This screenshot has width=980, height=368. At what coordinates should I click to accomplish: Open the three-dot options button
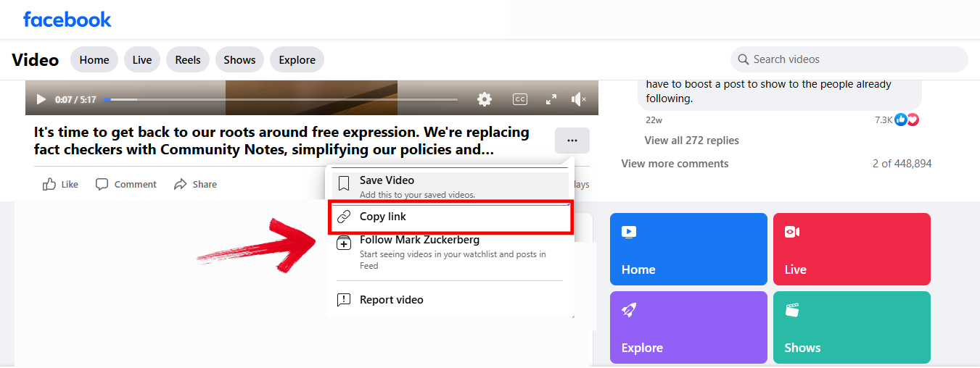point(572,141)
